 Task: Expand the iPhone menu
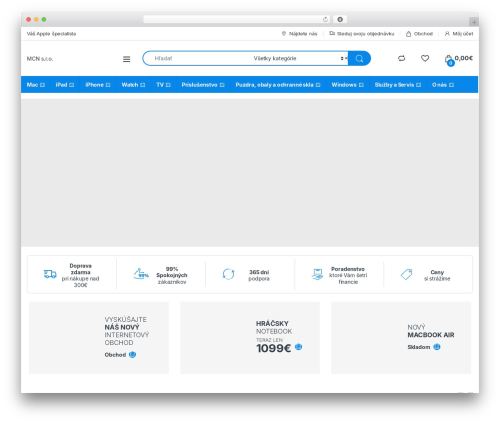click(x=98, y=85)
